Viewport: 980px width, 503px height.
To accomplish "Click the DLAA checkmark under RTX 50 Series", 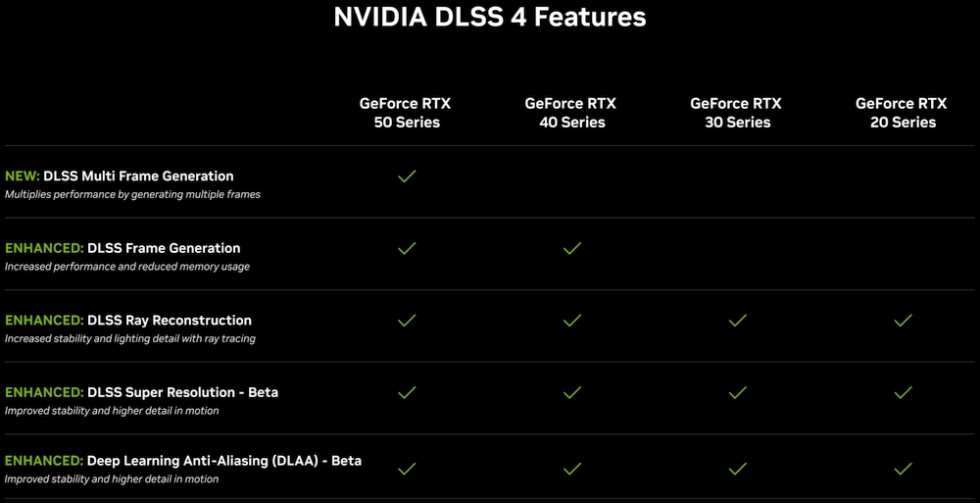I will click(x=407, y=468).
